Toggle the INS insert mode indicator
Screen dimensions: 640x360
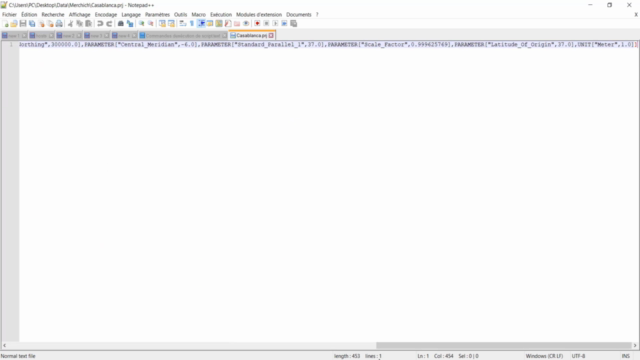(x=625, y=356)
